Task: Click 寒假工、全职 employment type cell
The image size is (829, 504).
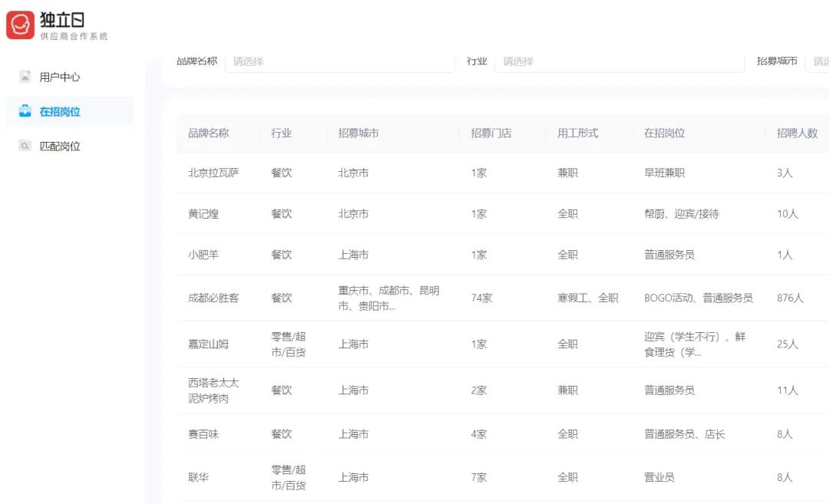Action: 588,298
